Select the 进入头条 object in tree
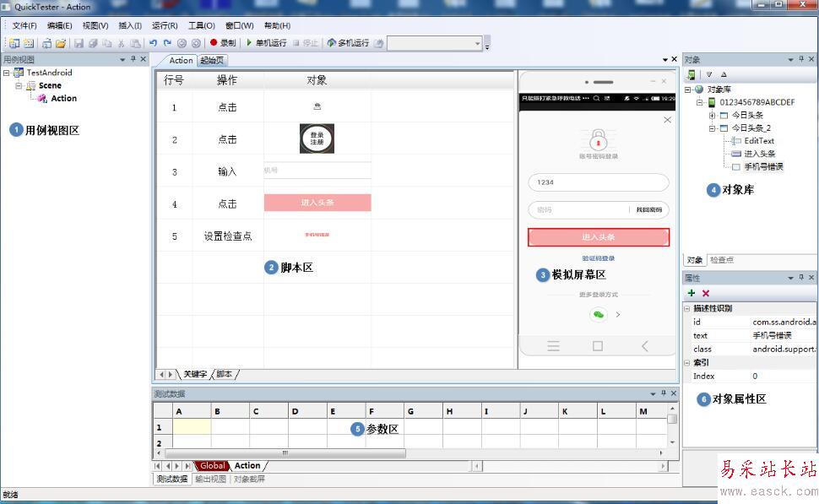This screenshot has height=504, width=819. [x=759, y=154]
